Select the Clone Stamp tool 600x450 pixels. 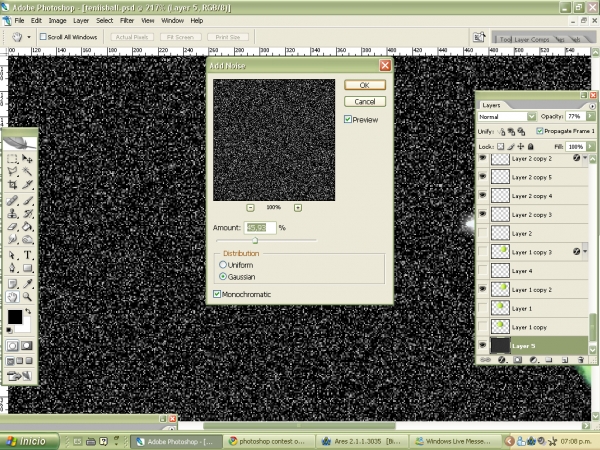tap(12, 214)
